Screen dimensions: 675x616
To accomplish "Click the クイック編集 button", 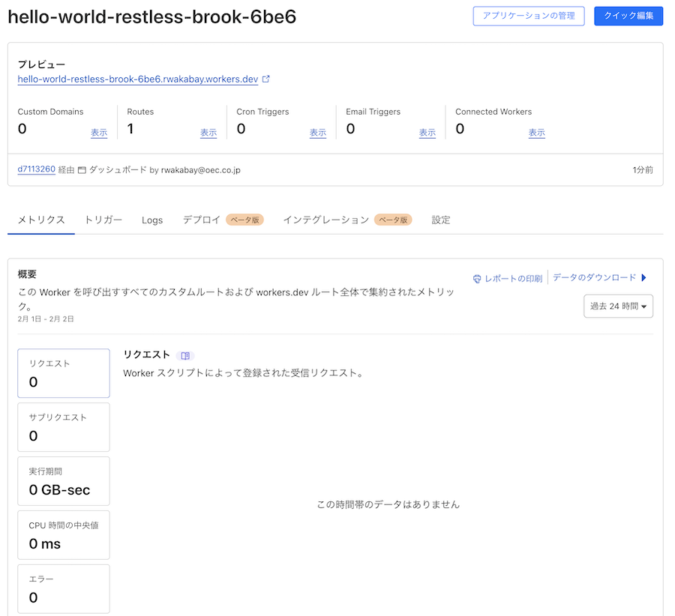I will (x=628, y=16).
